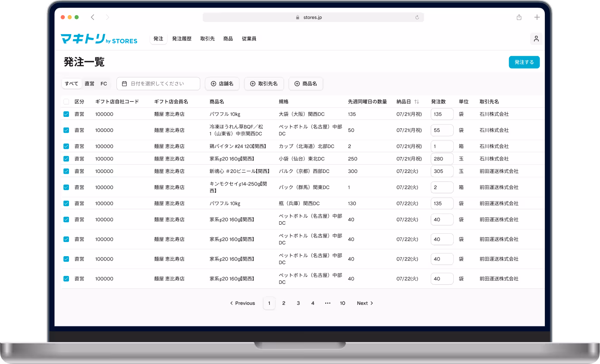The height and width of the screenshot is (364, 600).
Task: Go to Previous page
Action: tap(242, 303)
